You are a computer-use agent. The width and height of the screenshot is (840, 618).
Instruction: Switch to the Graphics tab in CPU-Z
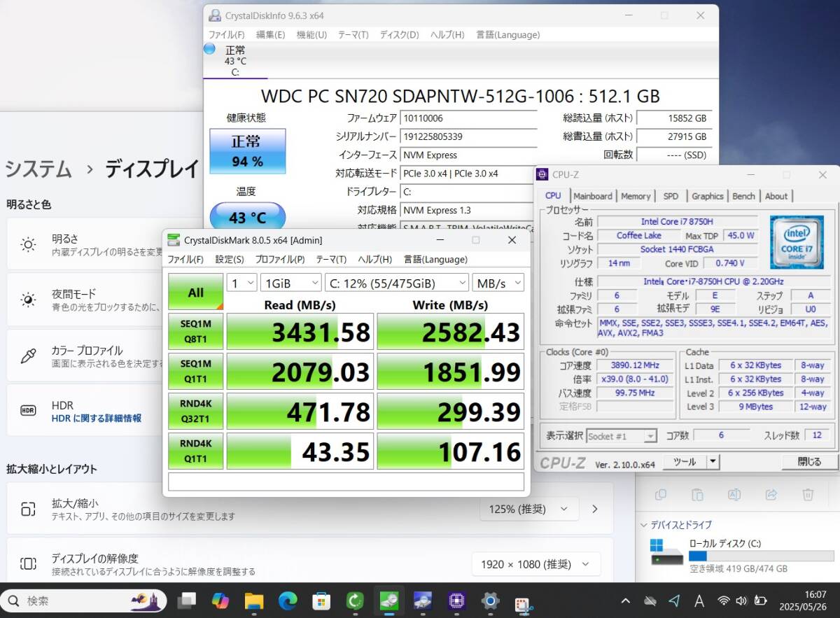[708, 196]
